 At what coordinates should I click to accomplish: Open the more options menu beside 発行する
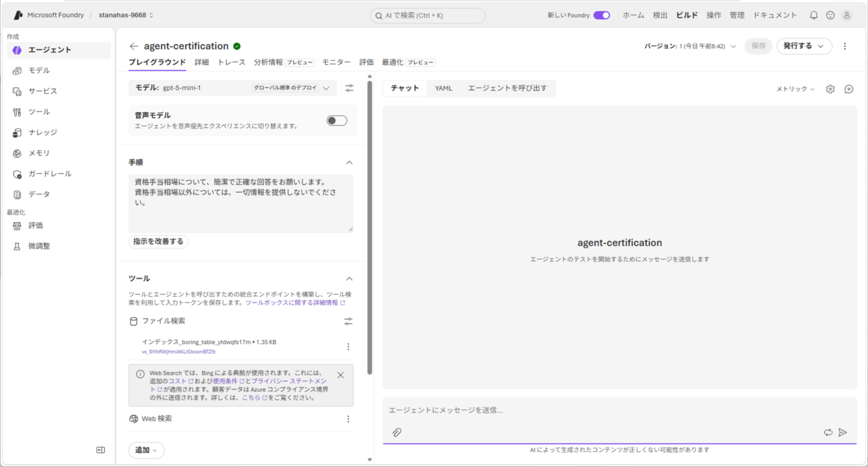click(x=845, y=46)
